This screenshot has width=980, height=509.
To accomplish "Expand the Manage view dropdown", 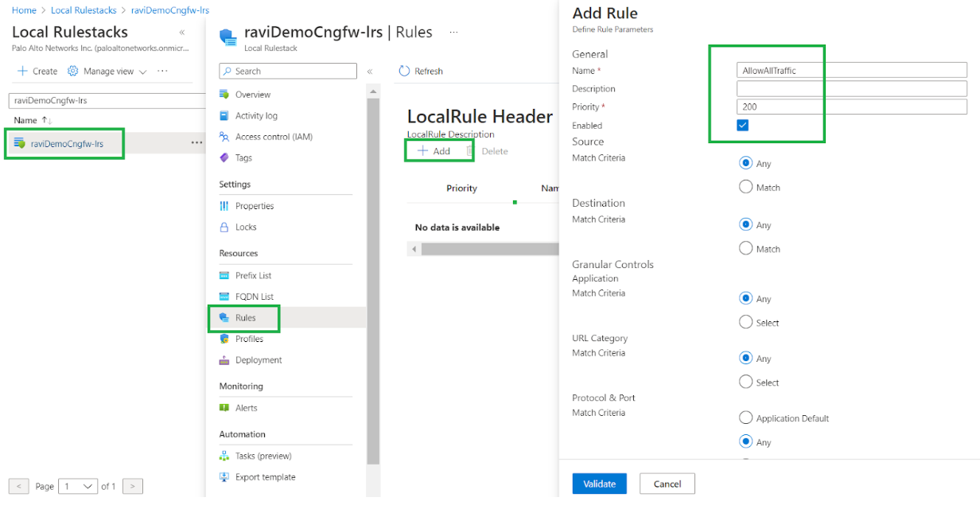I will [x=107, y=72].
